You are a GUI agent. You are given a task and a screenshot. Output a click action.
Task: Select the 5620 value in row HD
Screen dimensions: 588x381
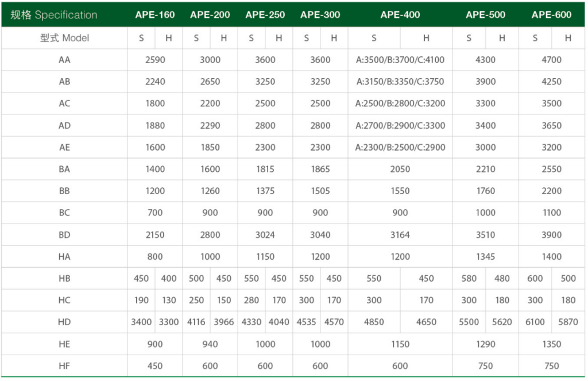click(x=502, y=322)
